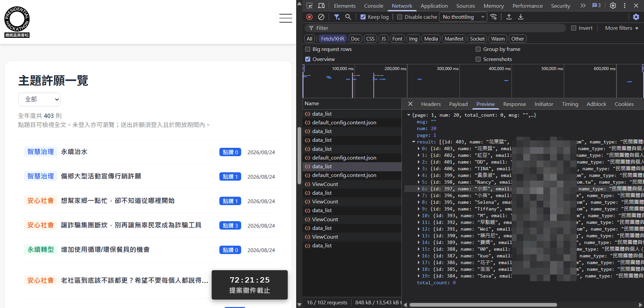The height and width of the screenshot is (308, 644).
Task: Switch to the Console tab
Action: [x=374, y=6]
